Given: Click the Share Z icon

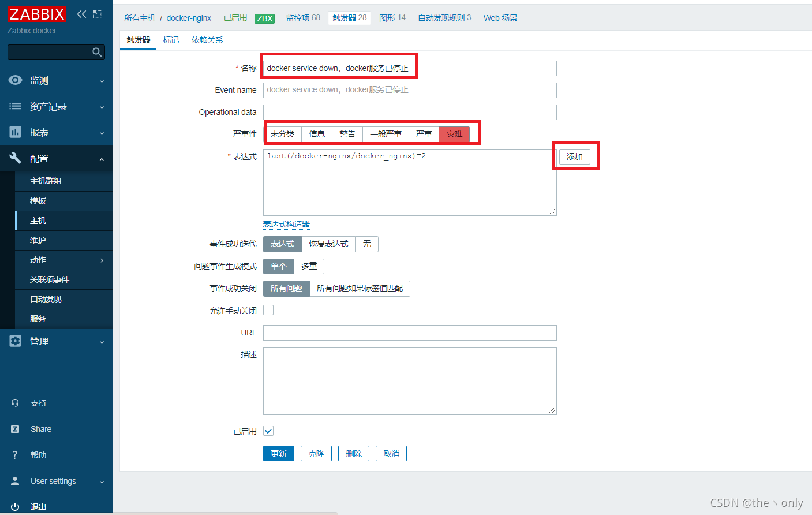Looking at the screenshot, I should point(15,429).
